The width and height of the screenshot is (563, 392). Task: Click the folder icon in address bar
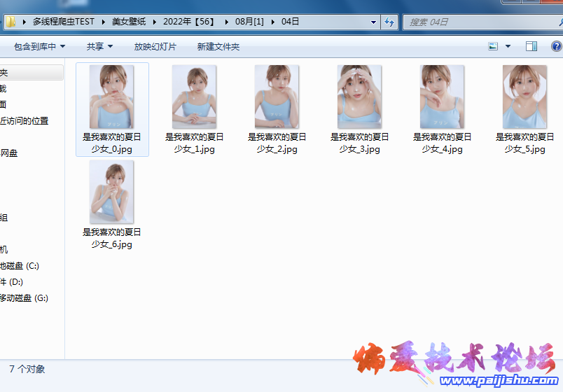[x=12, y=22]
